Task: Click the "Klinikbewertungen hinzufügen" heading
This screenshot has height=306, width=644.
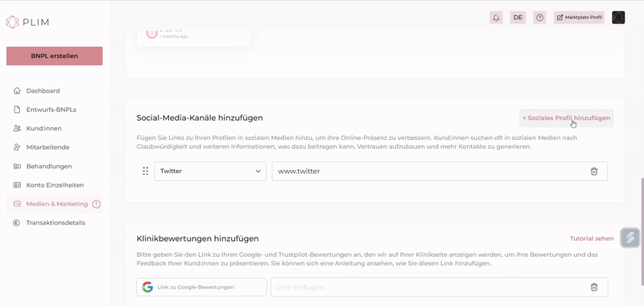Action: [197, 238]
